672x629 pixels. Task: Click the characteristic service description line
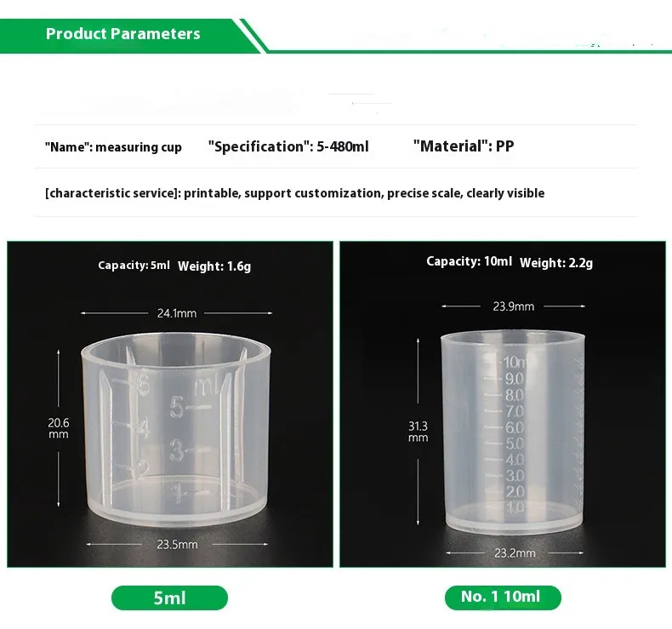pyautogui.click(x=294, y=193)
